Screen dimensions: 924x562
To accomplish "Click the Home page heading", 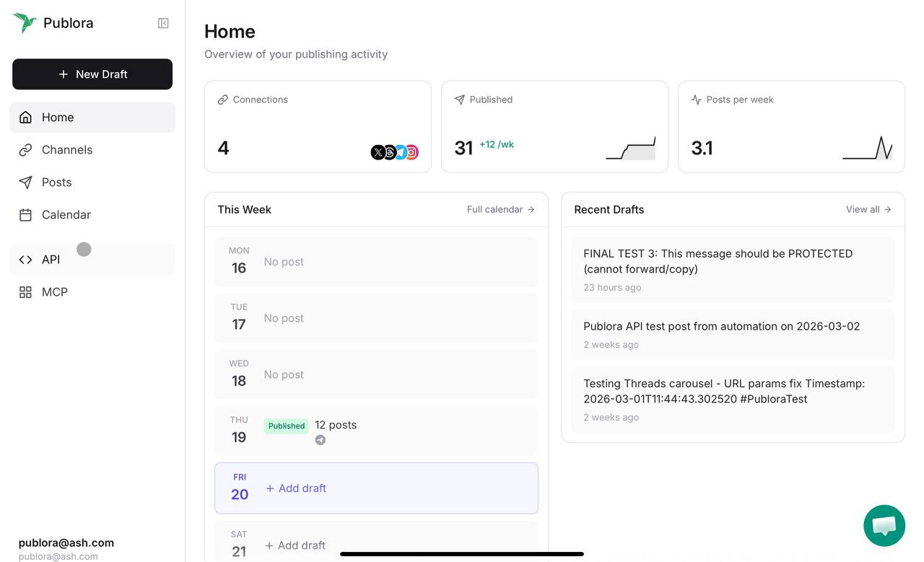I will pyautogui.click(x=230, y=31).
